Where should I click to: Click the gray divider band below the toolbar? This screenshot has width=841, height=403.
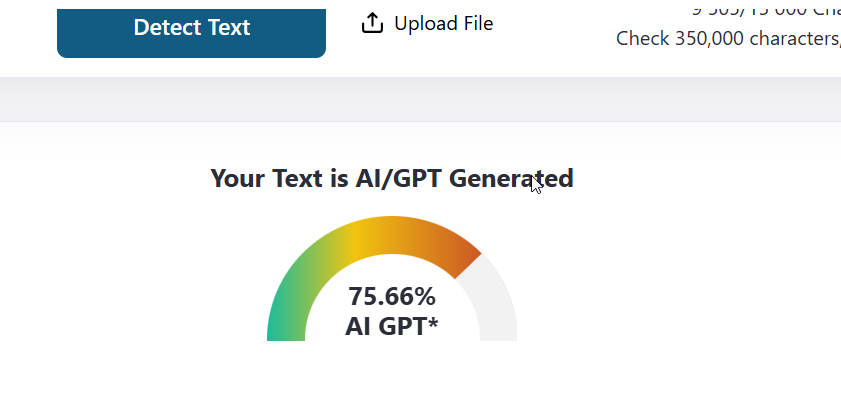click(x=420, y=100)
